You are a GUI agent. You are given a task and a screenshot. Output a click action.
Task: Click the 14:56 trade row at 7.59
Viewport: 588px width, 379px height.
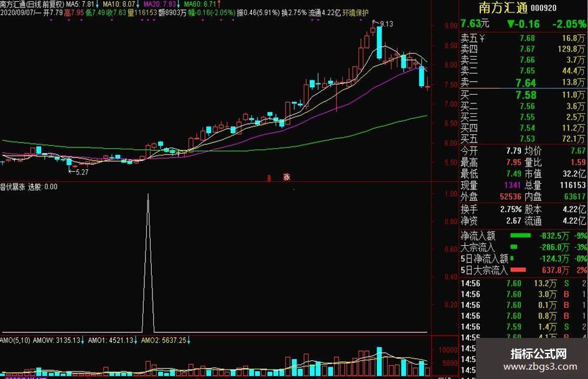pyautogui.click(x=523, y=327)
